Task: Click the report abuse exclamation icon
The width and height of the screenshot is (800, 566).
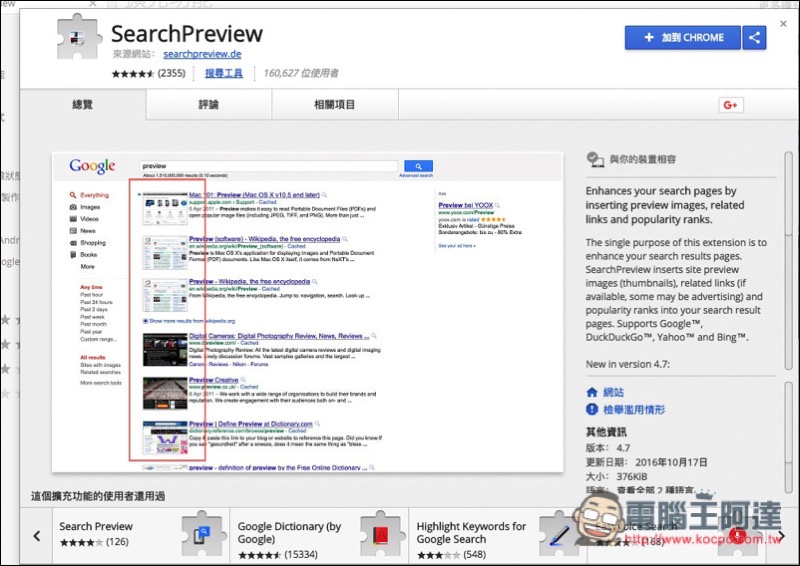Action: (x=593, y=410)
